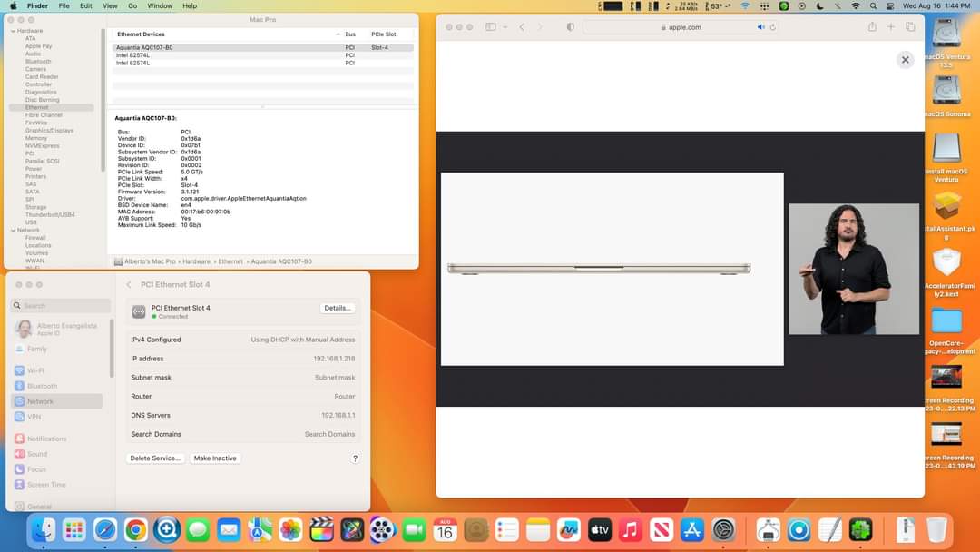Open the Help menu
The height and width of the screenshot is (552, 980).
190,5
